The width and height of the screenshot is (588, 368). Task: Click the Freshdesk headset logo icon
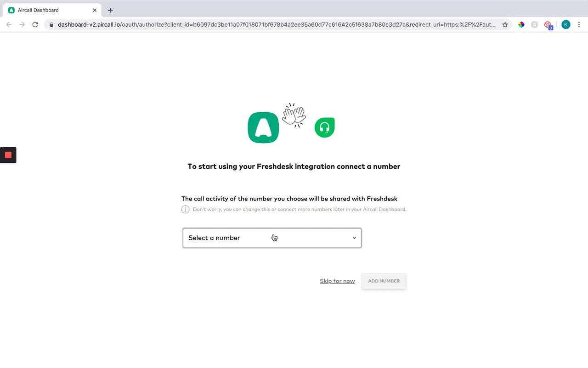tap(325, 127)
